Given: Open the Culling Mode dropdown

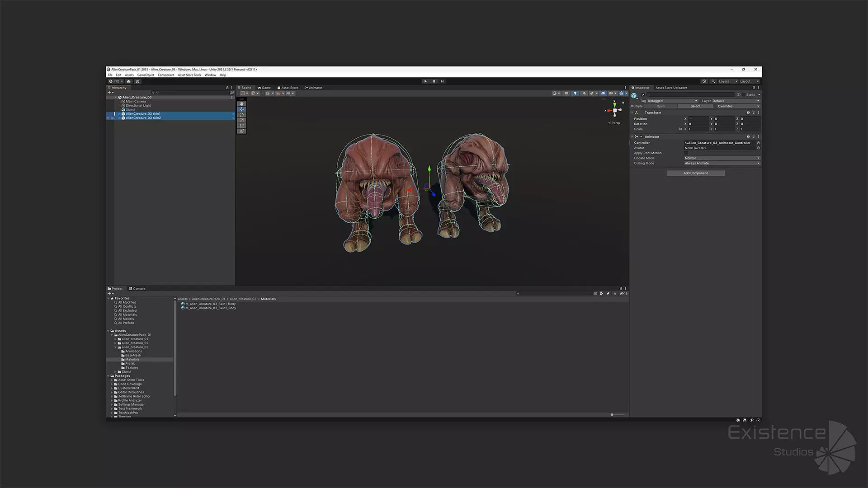Looking at the screenshot, I should point(722,163).
